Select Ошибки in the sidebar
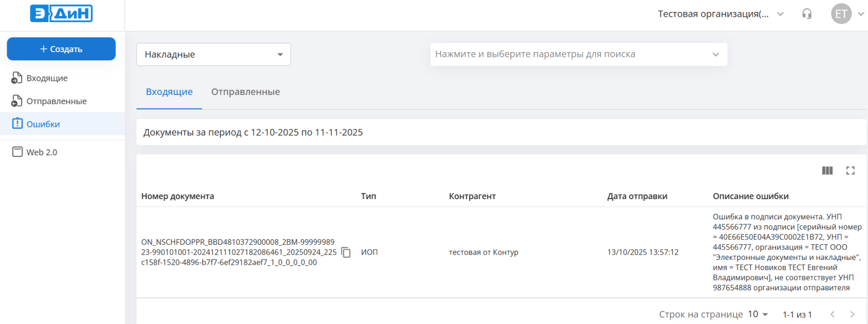868x324 pixels. (43, 124)
